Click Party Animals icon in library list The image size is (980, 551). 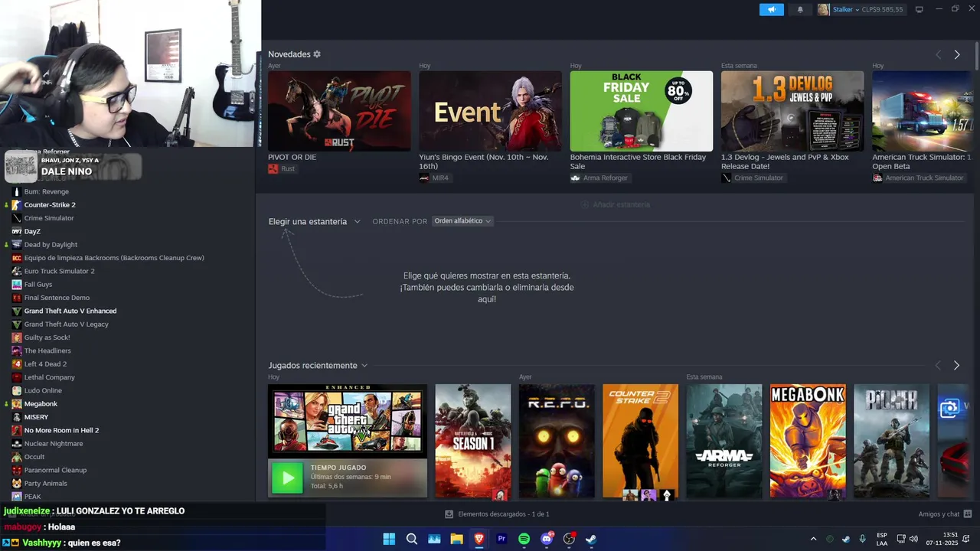click(17, 484)
